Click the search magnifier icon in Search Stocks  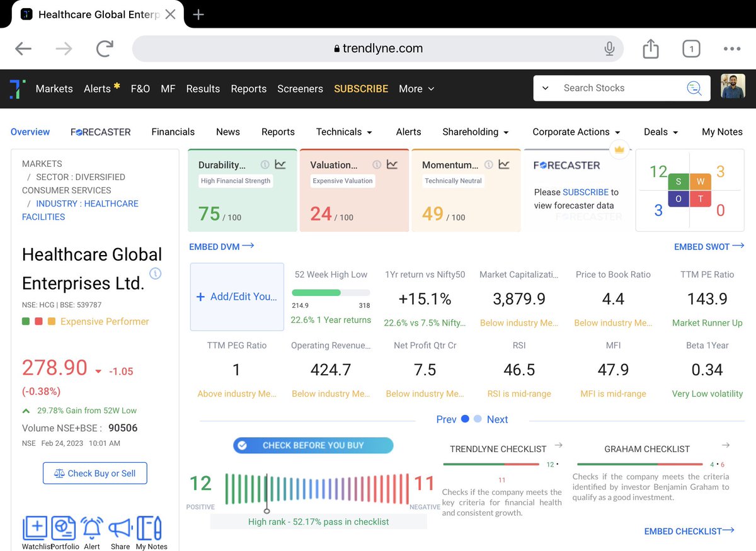[x=694, y=88]
